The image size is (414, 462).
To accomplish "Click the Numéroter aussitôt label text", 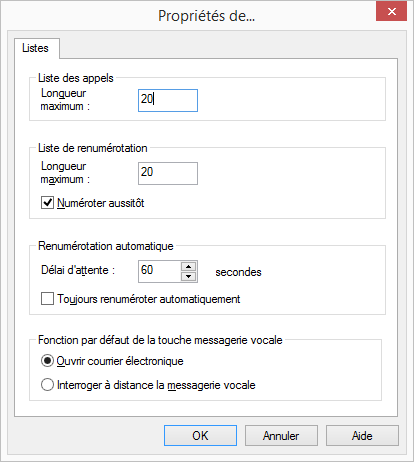I will click(101, 203).
